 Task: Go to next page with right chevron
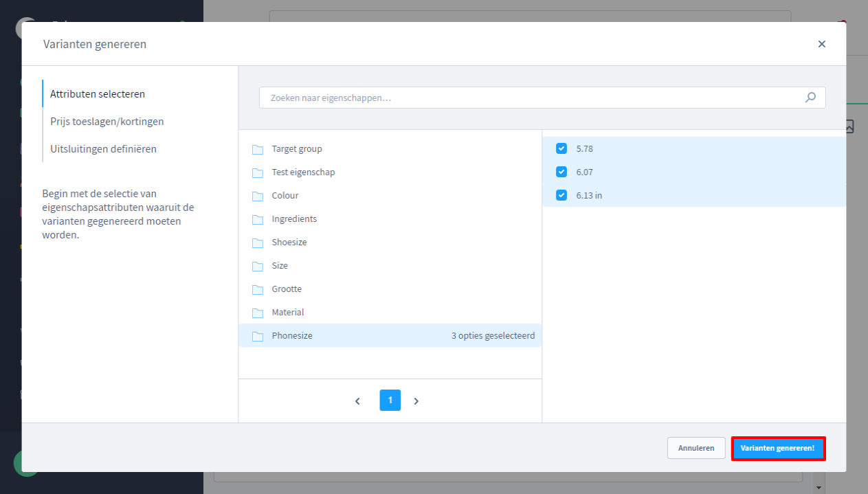(416, 401)
